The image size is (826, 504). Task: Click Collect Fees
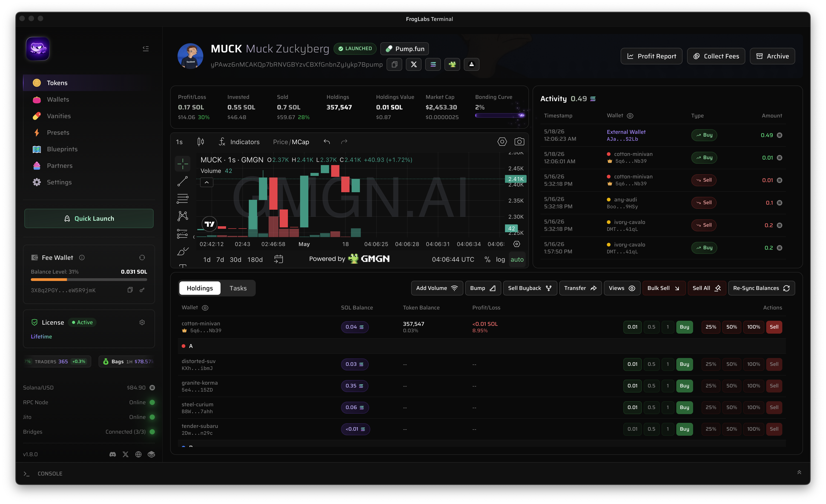click(716, 56)
